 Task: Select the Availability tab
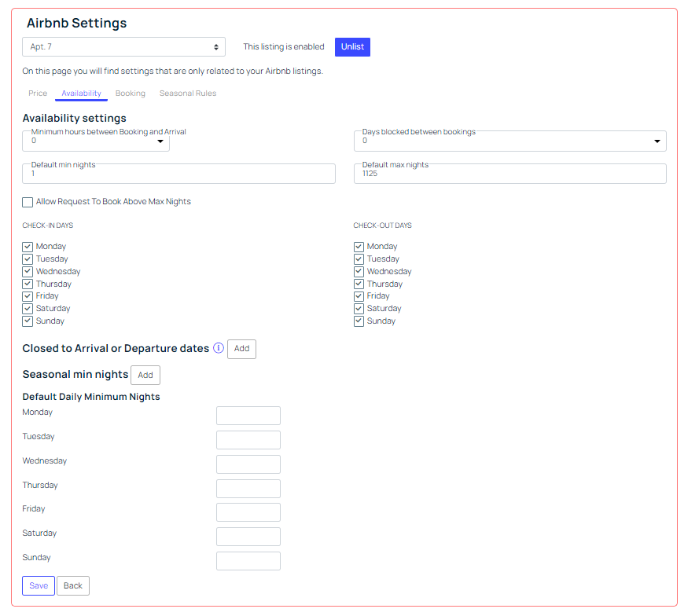click(x=81, y=93)
